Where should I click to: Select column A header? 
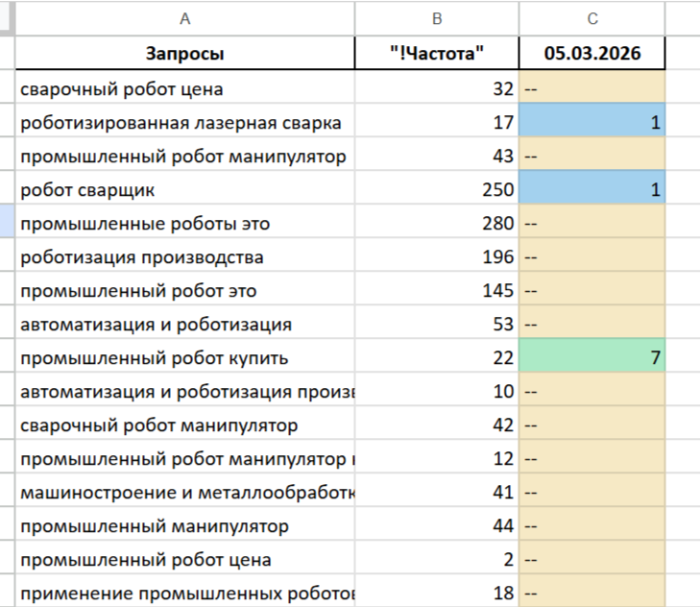pos(184,18)
